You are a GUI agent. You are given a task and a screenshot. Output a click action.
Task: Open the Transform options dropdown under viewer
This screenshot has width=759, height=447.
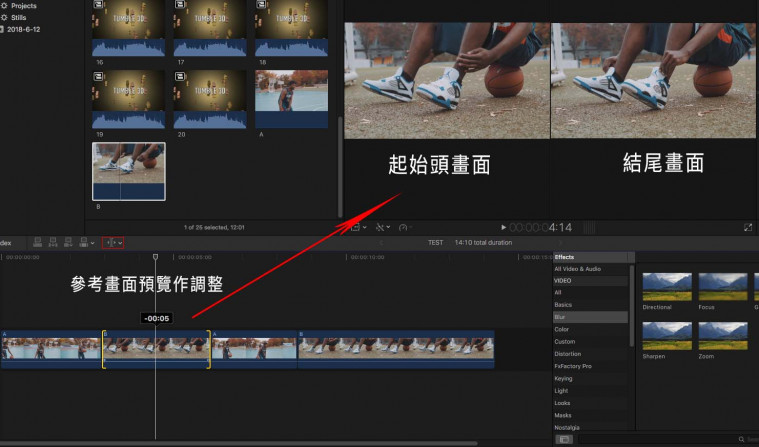click(x=359, y=227)
